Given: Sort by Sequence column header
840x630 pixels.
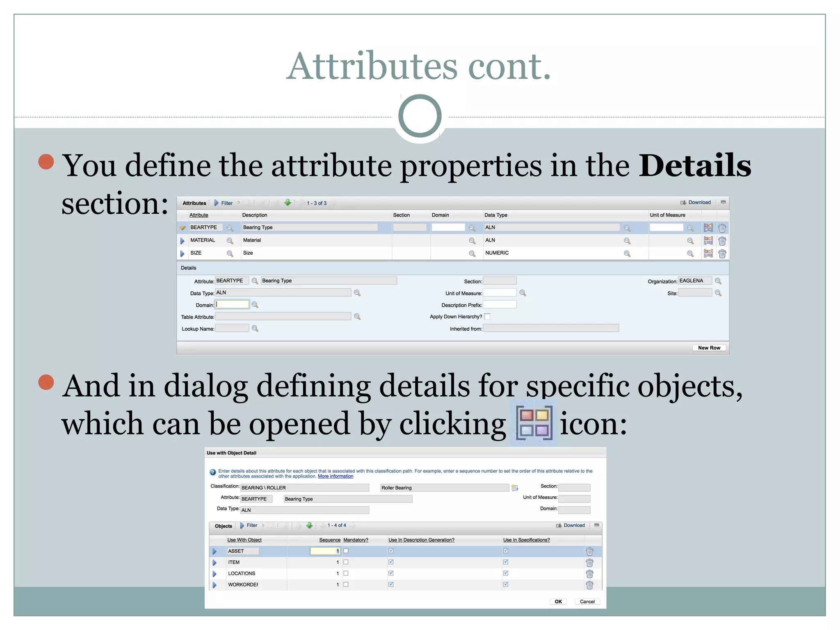Looking at the screenshot, I should (330, 540).
